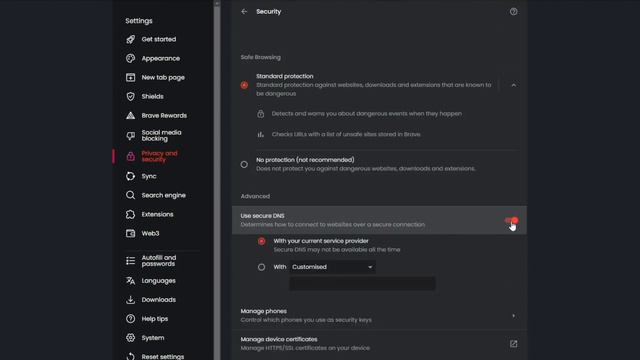The image size is (640, 360).
Task: Click 'Checks URLs with a list of unsafe sites' text
Action: (x=346, y=134)
